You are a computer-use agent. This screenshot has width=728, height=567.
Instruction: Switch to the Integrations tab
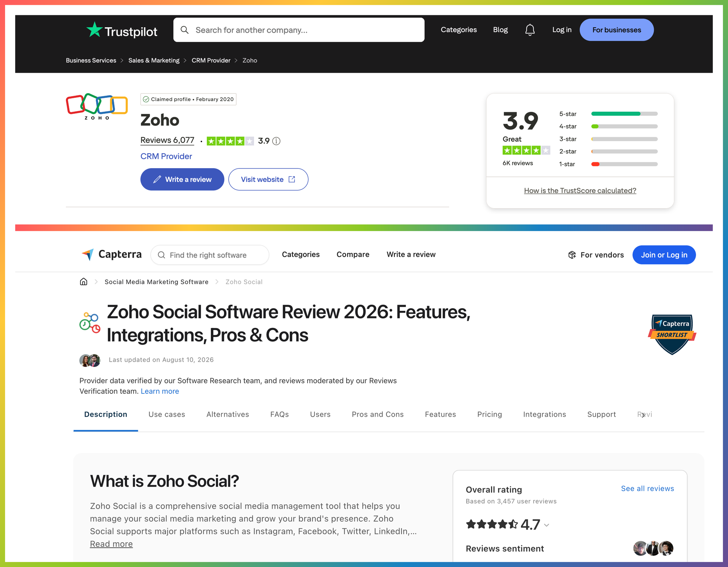tap(545, 415)
